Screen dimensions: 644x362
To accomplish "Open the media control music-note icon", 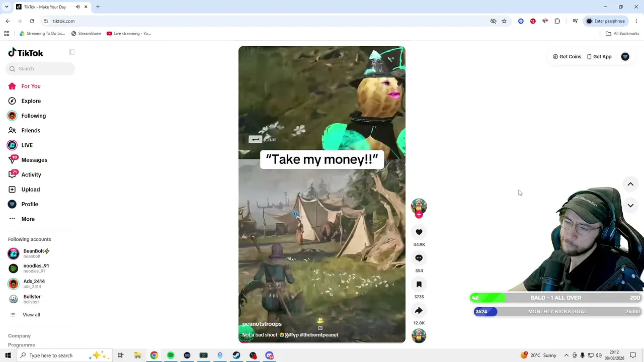I will [x=575, y=21].
